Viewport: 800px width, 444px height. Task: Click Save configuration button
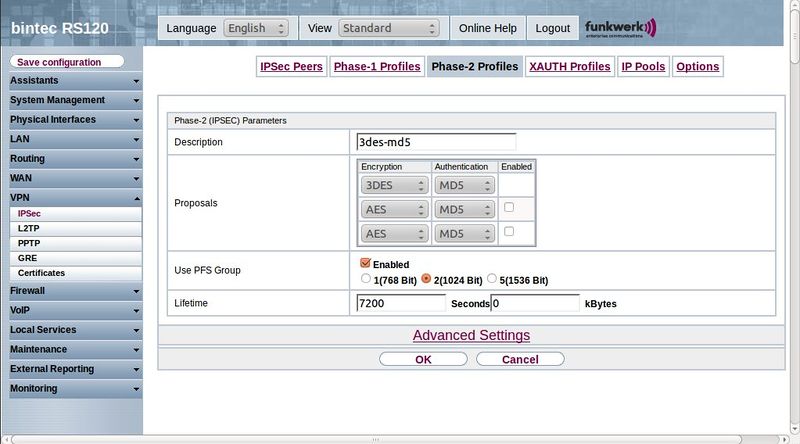[x=67, y=62]
